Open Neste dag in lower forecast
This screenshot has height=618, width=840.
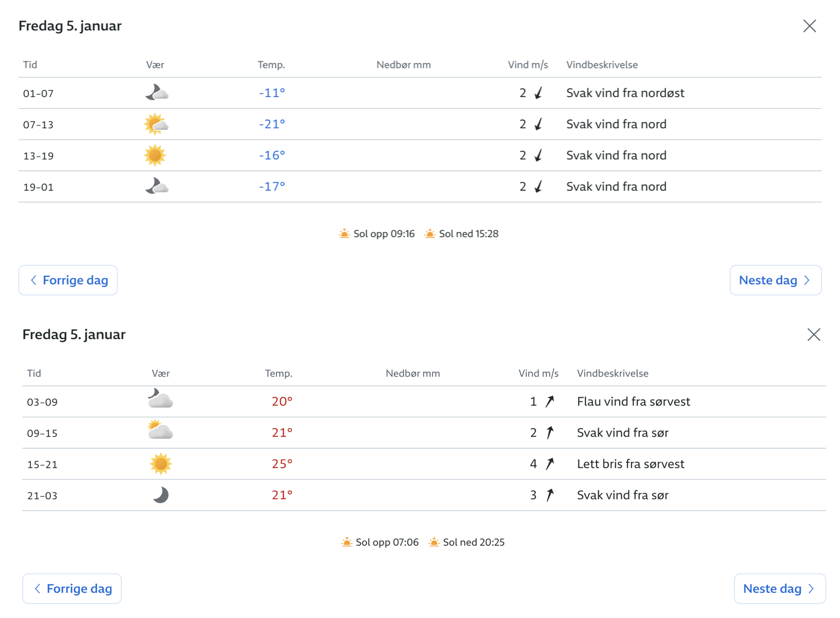pos(780,589)
